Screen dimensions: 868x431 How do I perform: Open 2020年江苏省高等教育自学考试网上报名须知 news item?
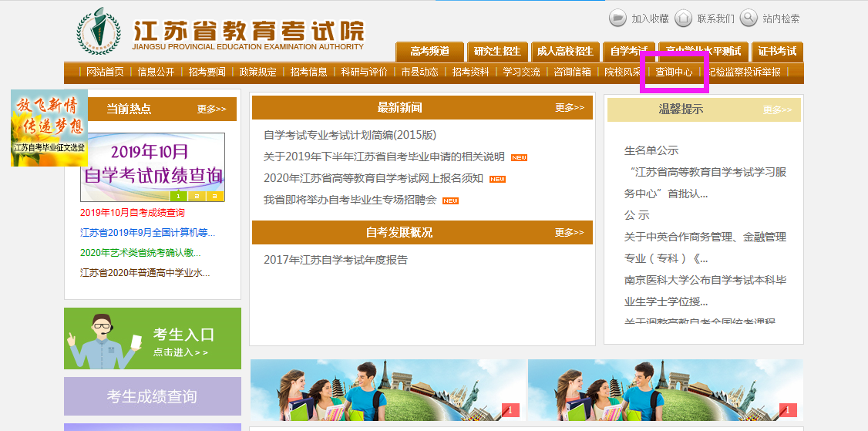pos(373,178)
